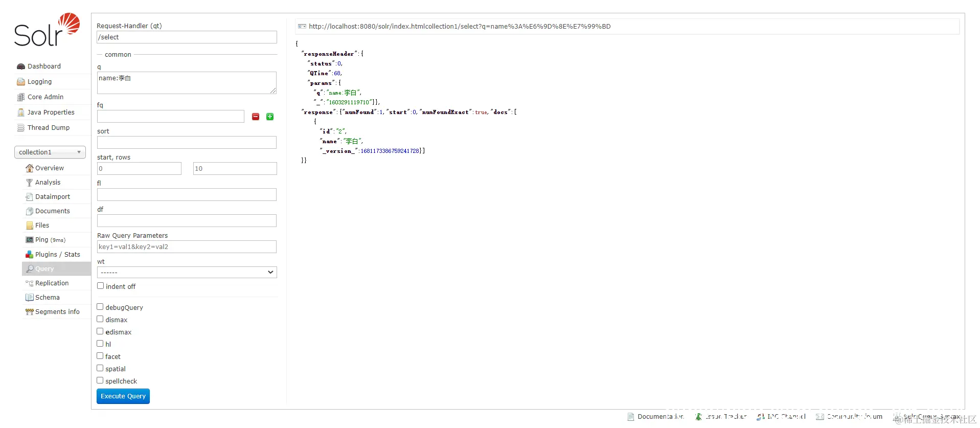Viewport: 980px width, 428px height.
Task: Click the Schema menu label
Action: click(48, 298)
